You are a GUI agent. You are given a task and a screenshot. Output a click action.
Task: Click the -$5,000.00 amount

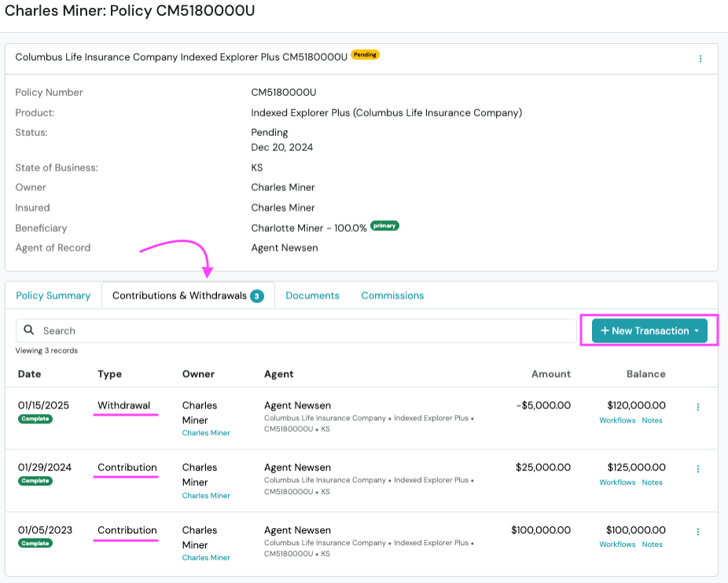coord(544,405)
